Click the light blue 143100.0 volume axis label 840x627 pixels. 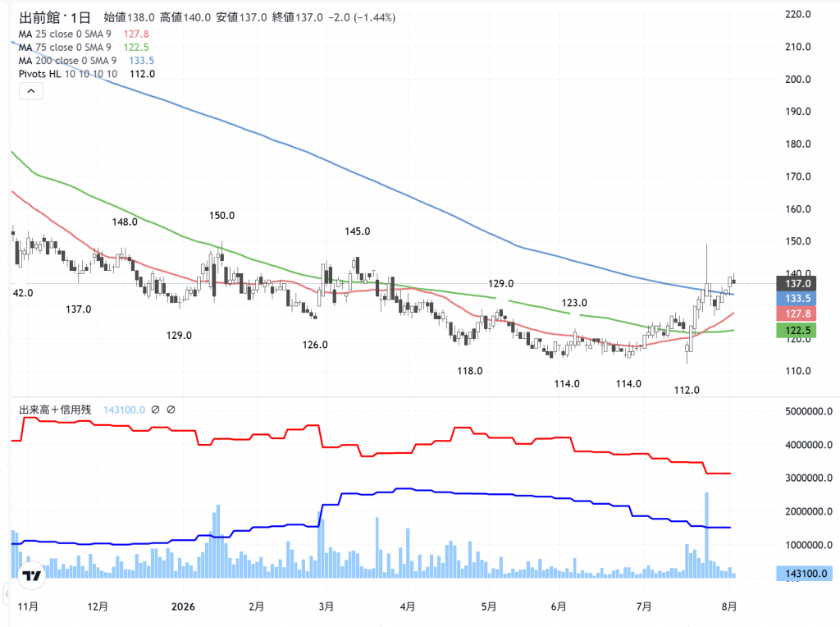805,574
